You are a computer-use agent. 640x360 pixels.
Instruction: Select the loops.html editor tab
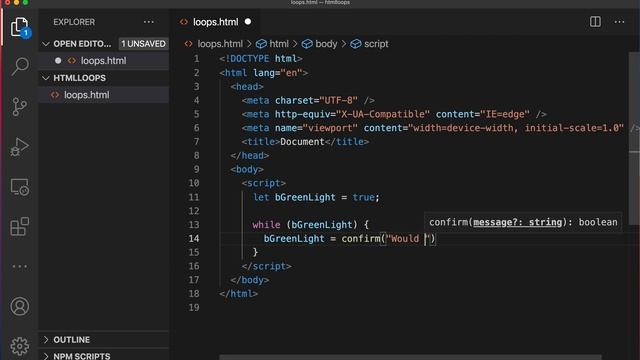coord(216,22)
